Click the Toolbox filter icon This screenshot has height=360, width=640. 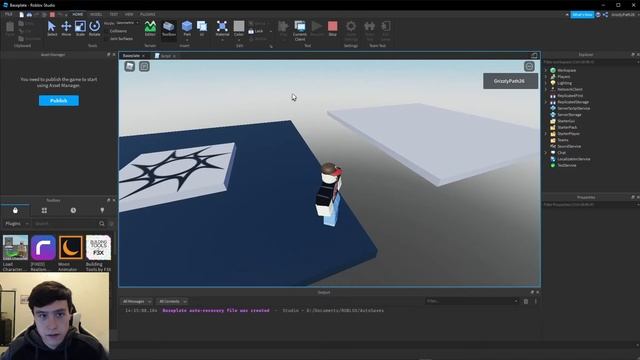coord(111,224)
